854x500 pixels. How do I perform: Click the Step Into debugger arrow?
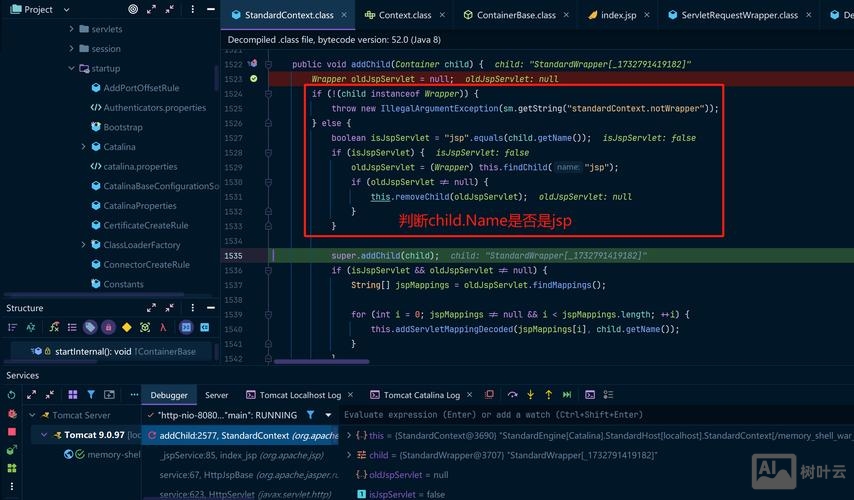530,395
